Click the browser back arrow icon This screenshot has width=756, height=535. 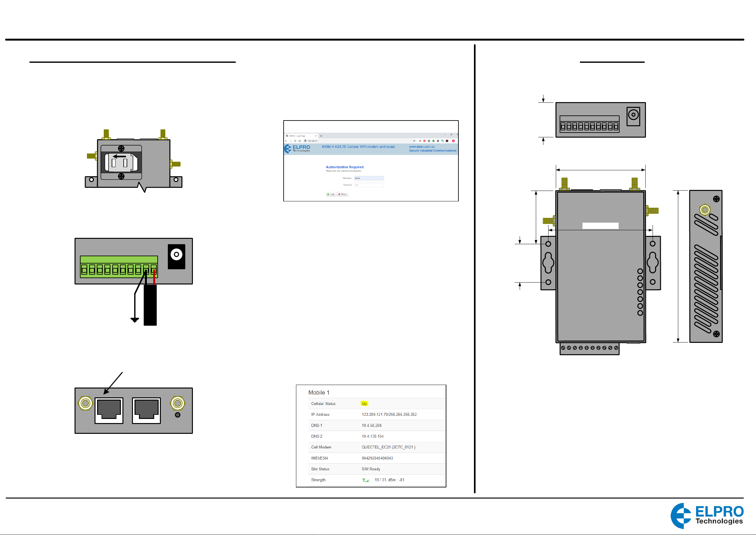286,141
